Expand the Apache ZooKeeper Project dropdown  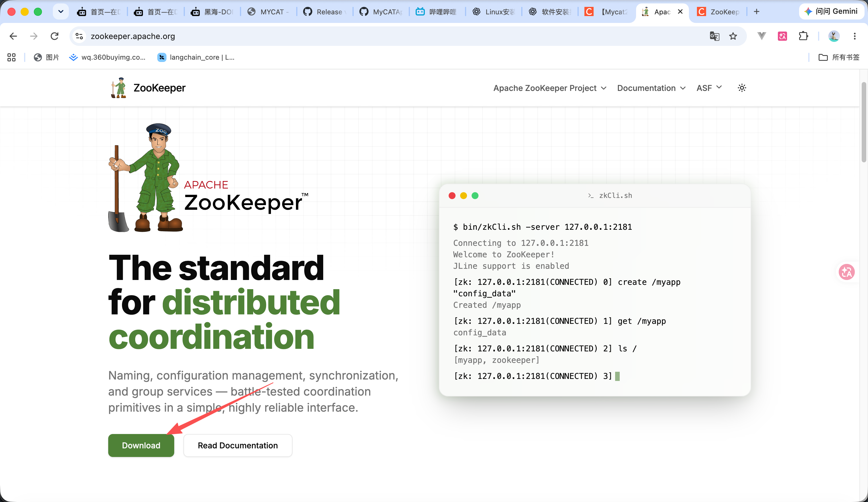coord(550,88)
